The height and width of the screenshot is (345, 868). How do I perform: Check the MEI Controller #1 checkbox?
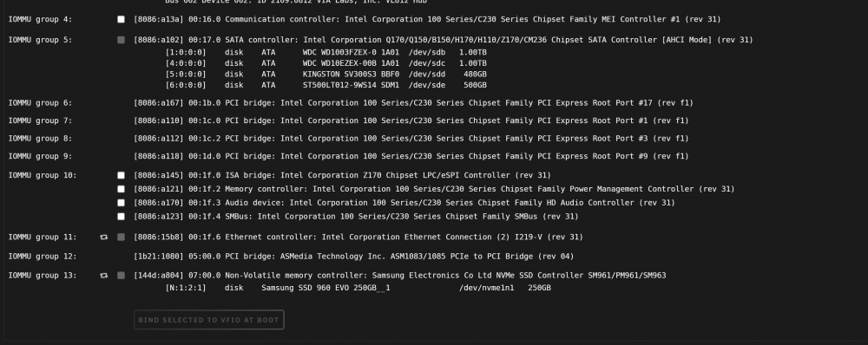pyautogui.click(x=121, y=19)
